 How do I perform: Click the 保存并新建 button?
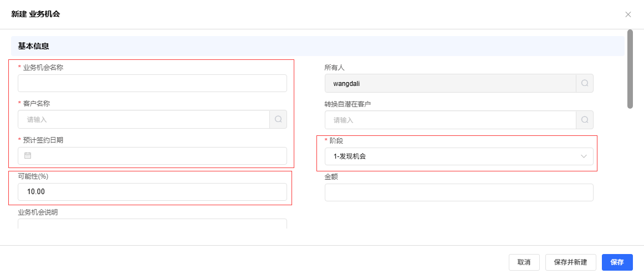(570, 262)
